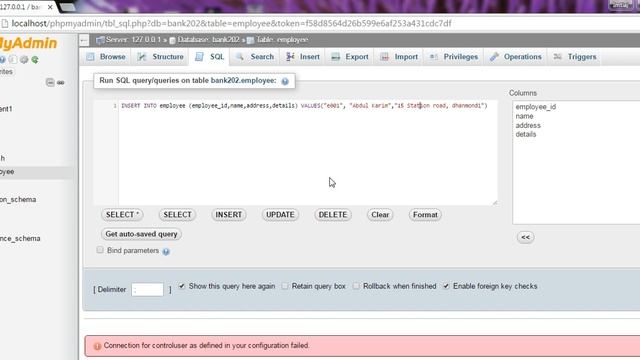Select name in Columns list

[524, 116]
